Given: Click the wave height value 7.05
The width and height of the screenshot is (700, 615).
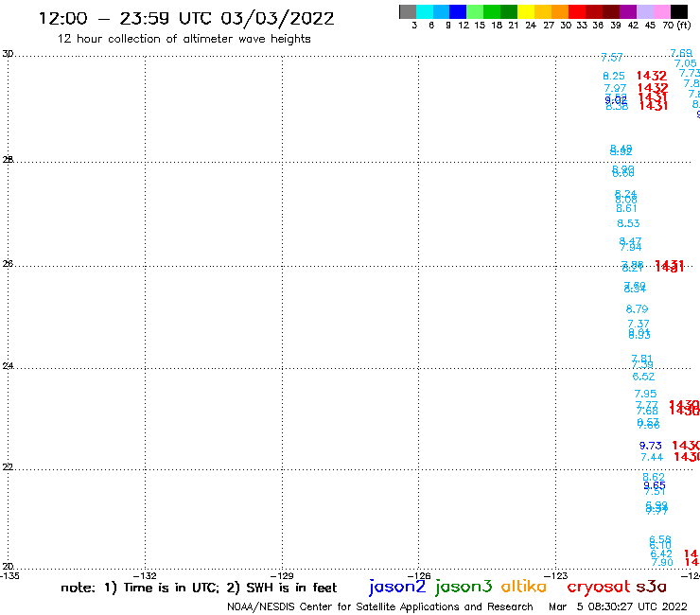Looking at the screenshot, I should (x=685, y=64).
